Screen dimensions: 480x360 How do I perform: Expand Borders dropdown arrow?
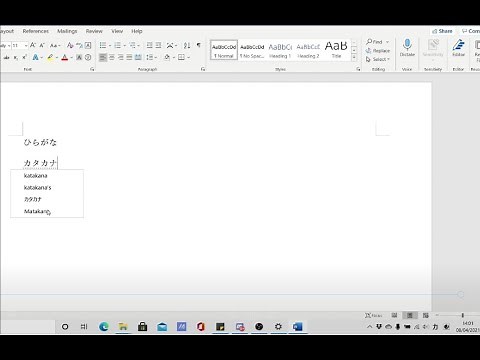click(x=188, y=58)
